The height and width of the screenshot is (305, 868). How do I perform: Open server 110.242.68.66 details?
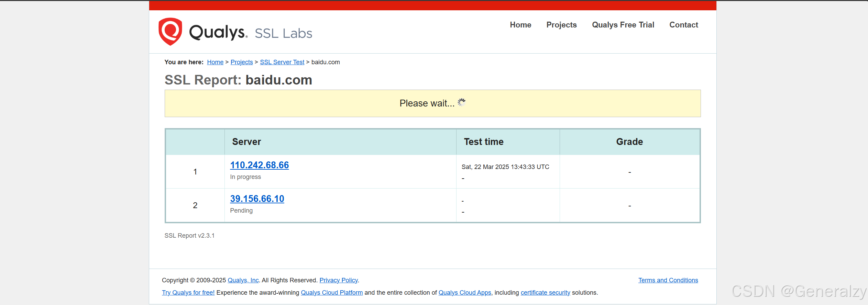[260, 165]
